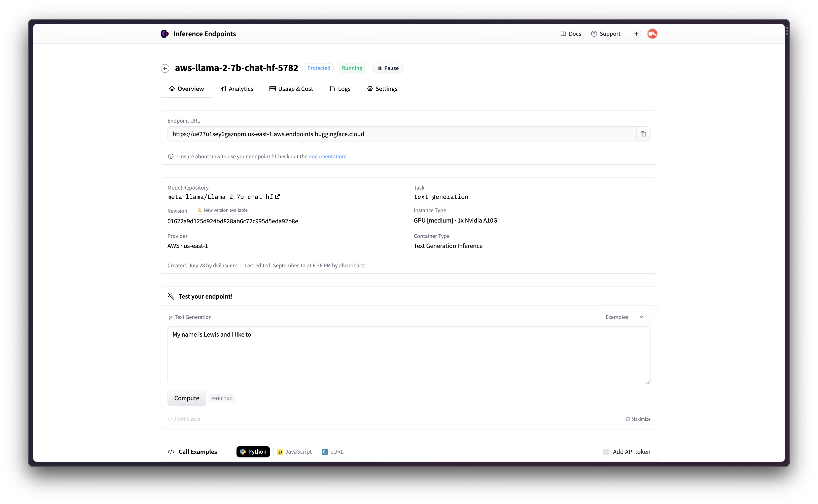
Task: Click into the text generation input box
Action: (408, 355)
